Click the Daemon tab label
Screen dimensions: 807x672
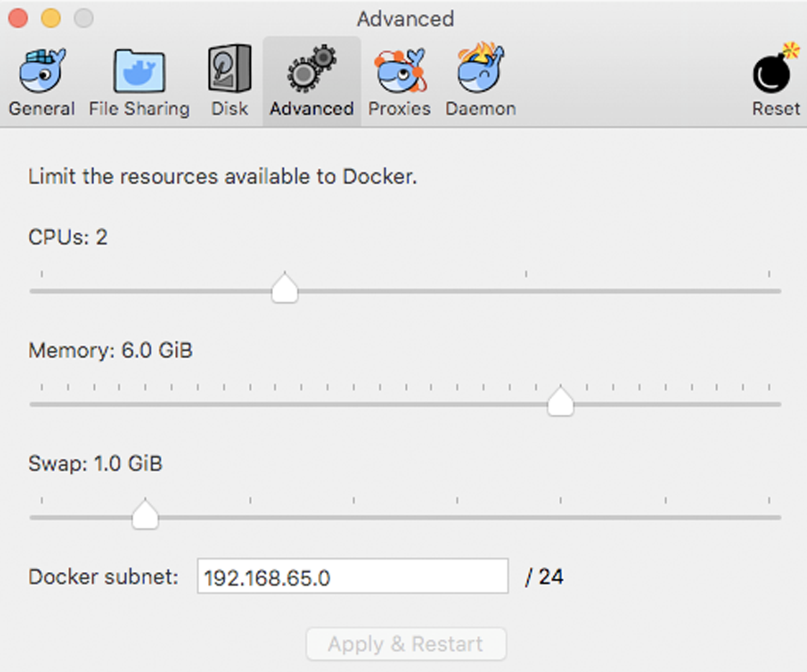[480, 109]
